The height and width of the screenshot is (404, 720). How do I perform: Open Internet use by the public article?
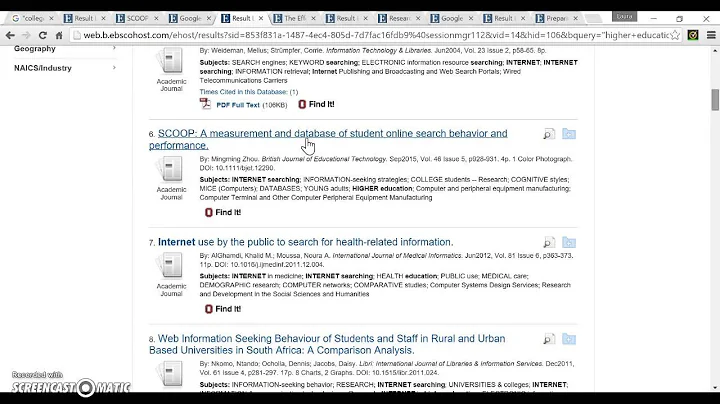coord(305,242)
